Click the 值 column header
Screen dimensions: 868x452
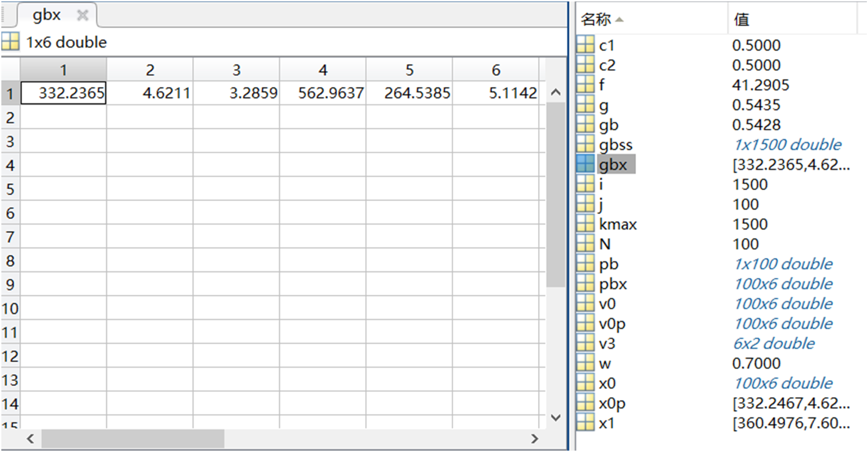point(742,19)
